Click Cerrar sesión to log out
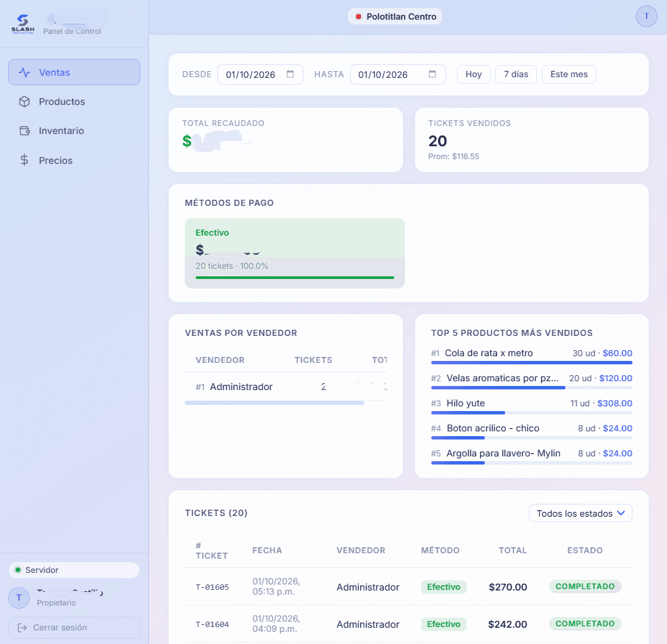Image resolution: width=667 pixels, height=644 pixels. (x=74, y=628)
